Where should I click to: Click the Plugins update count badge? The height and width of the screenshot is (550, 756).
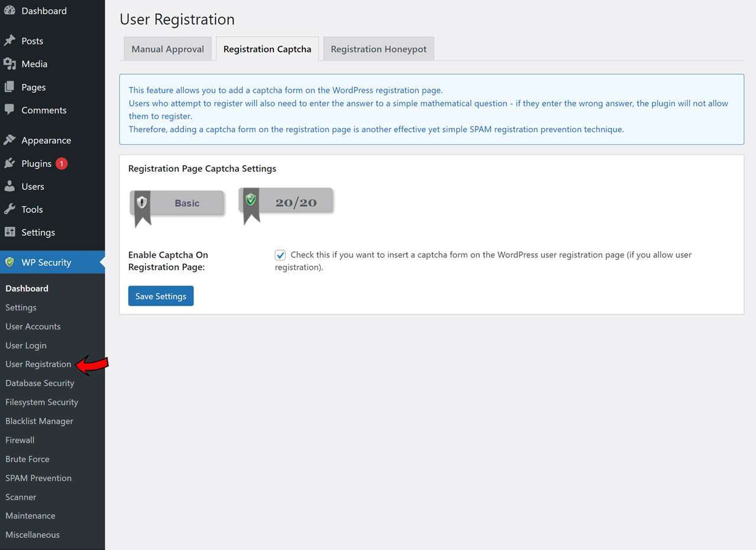click(62, 163)
